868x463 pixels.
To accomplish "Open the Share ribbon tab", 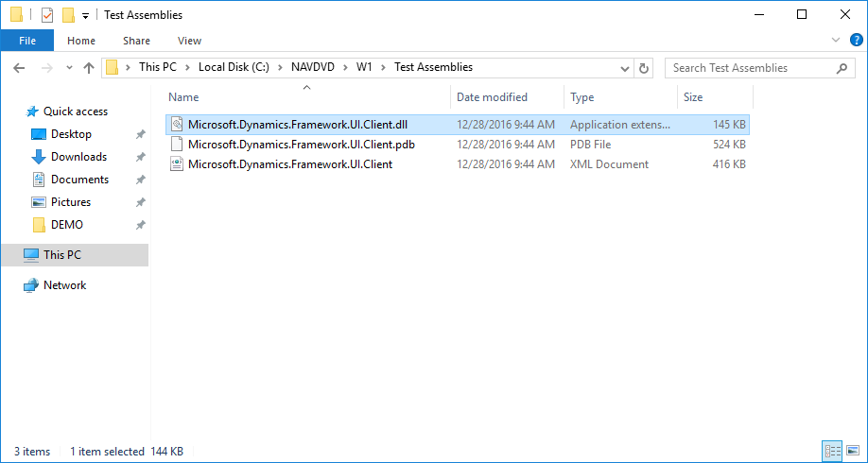I will (136, 41).
